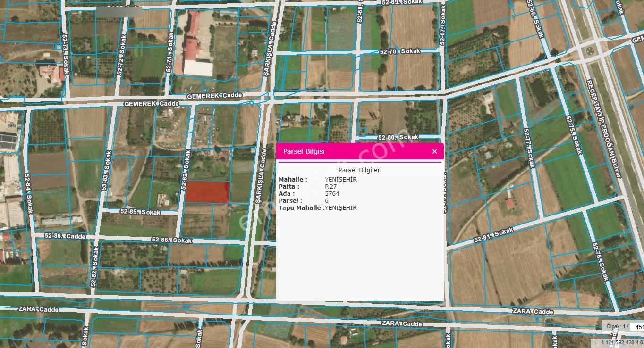
Task: Click the 'Ölçek: 1 /' scale label
Action: pyautogui.click(x=617, y=326)
